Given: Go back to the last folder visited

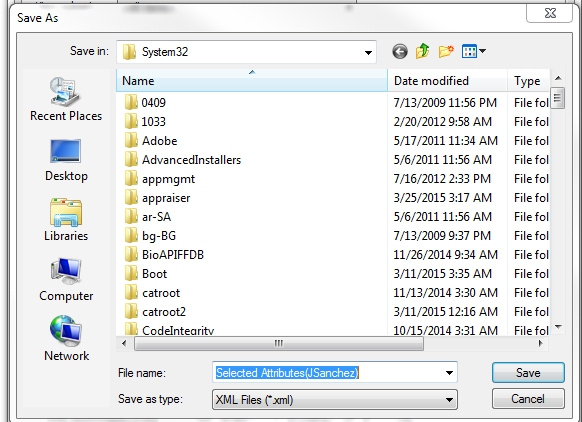Looking at the screenshot, I should [x=400, y=52].
